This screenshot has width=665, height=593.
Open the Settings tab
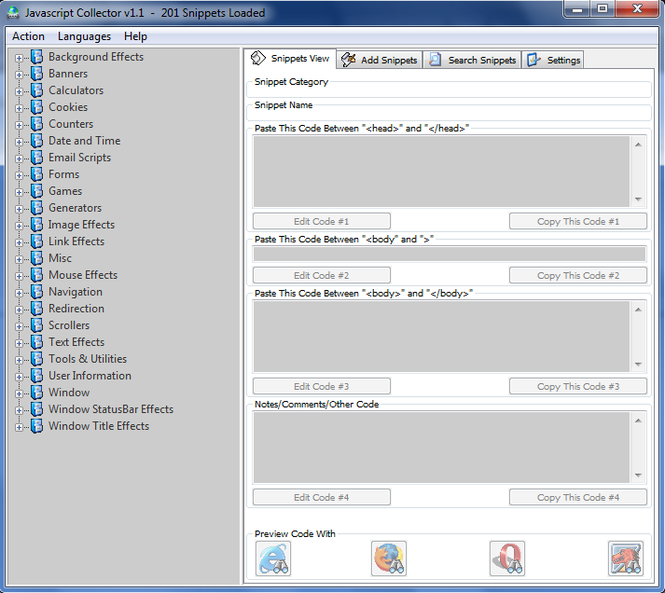tap(553, 60)
